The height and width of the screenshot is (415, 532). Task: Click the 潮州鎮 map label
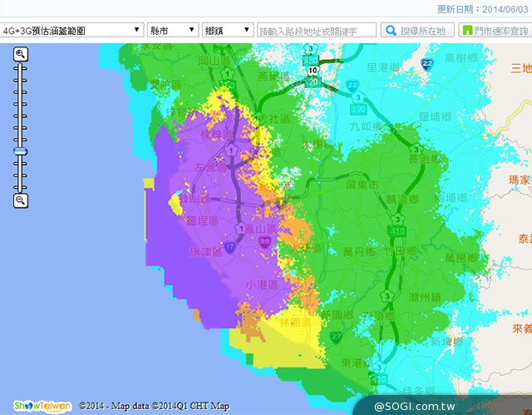tap(425, 297)
